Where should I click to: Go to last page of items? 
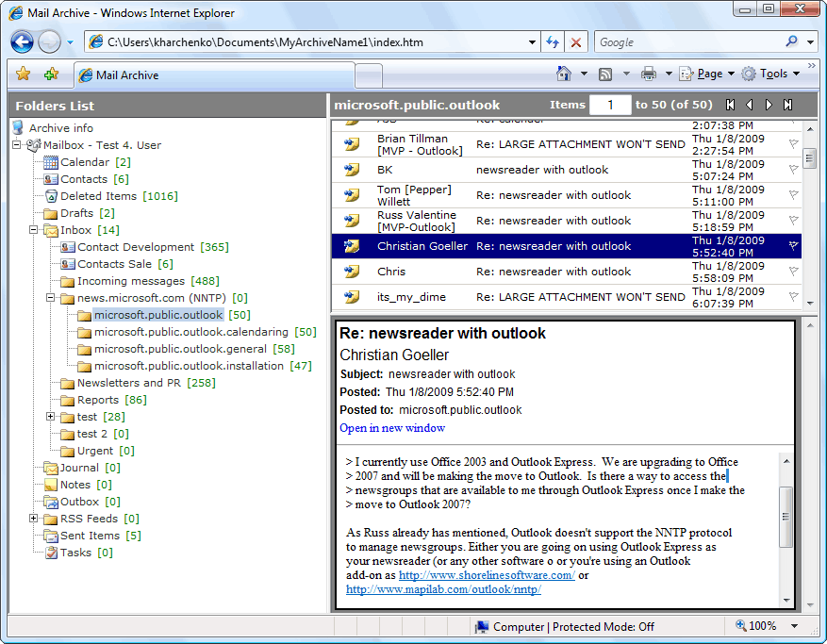787,105
